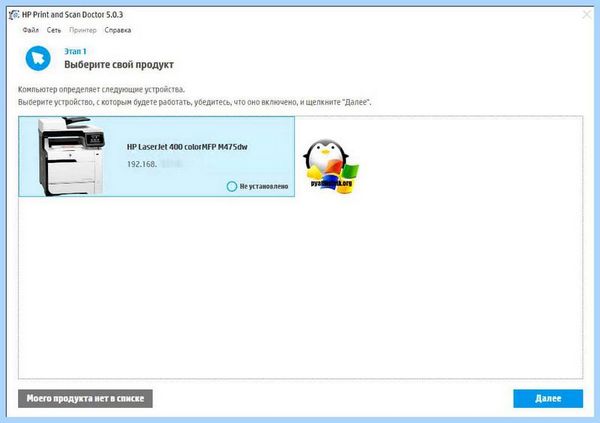The width and height of the screenshot is (600, 423).
Task: Open the Справка menu
Action: point(118,30)
